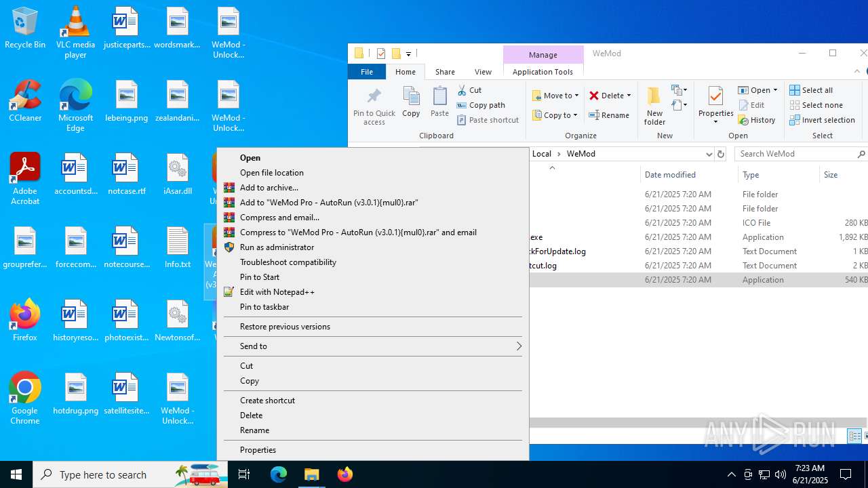Image resolution: width=868 pixels, height=488 pixels.
Task: Open File Explorer from the taskbar
Action: 311,474
